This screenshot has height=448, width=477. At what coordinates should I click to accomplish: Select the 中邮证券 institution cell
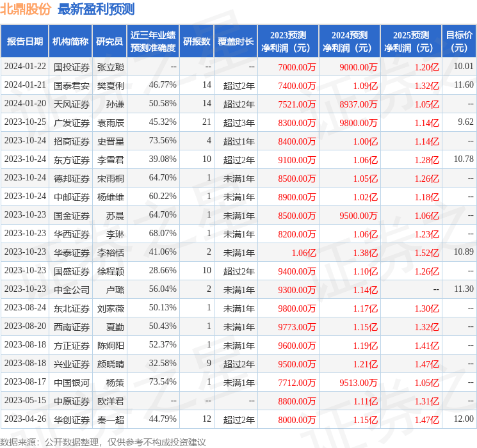pyautogui.click(x=72, y=197)
